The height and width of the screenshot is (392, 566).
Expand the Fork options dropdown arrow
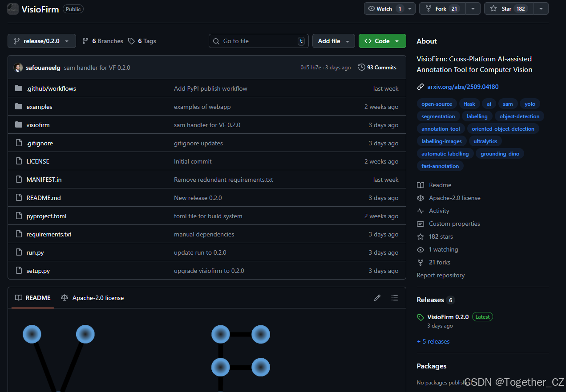pyautogui.click(x=473, y=9)
